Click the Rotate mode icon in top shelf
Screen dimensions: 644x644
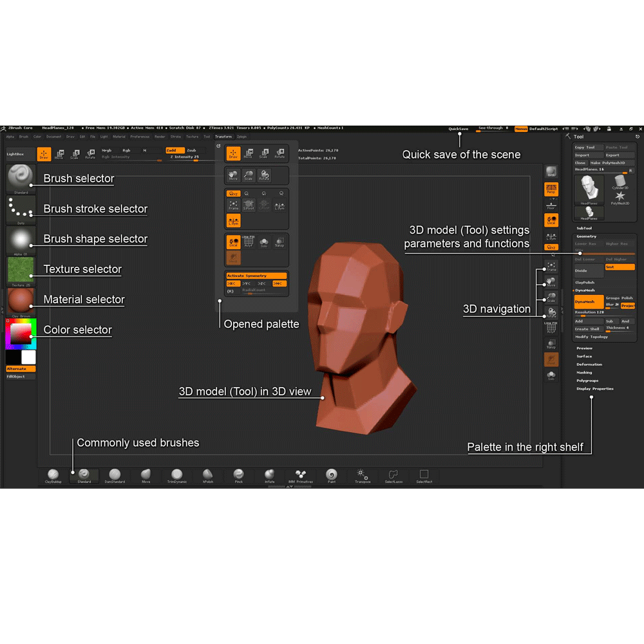pyautogui.click(x=90, y=154)
